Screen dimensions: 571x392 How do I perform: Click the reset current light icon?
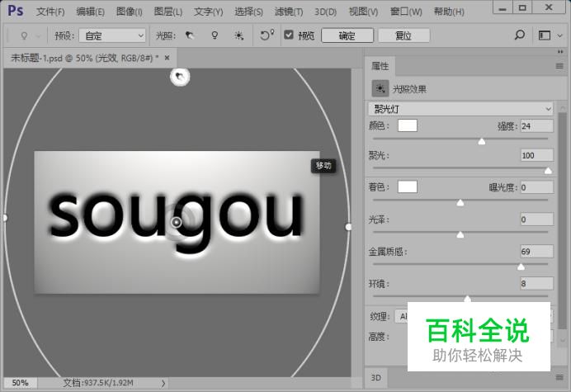click(x=267, y=35)
